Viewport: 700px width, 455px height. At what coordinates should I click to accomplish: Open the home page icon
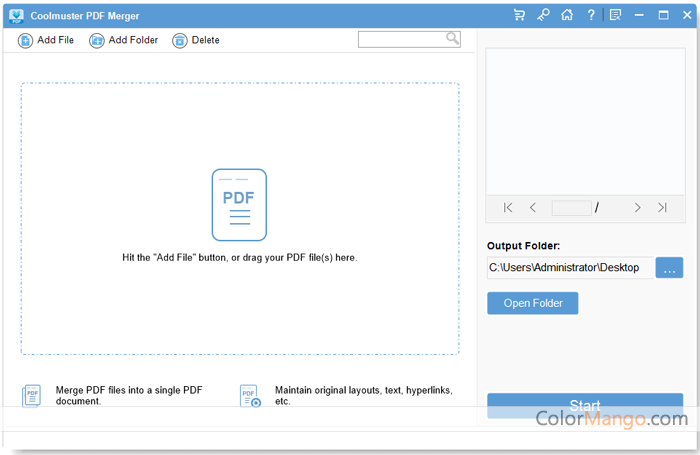(567, 15)
